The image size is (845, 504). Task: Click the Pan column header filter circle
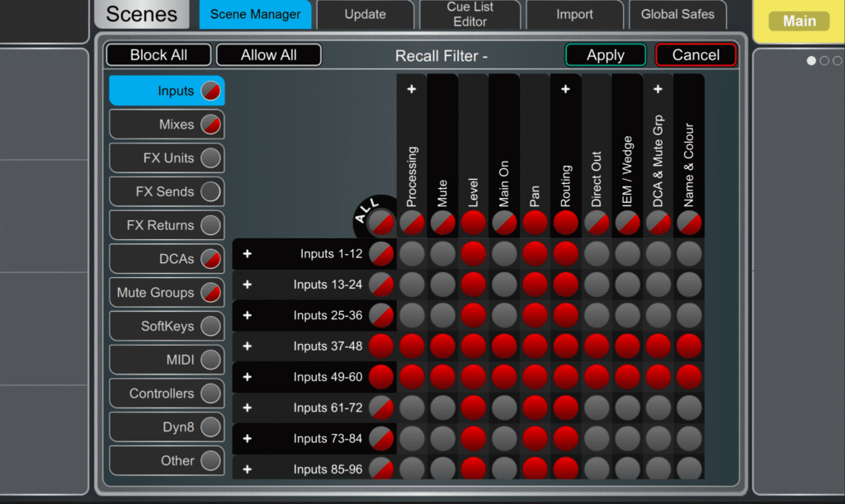tap(535, 222)
